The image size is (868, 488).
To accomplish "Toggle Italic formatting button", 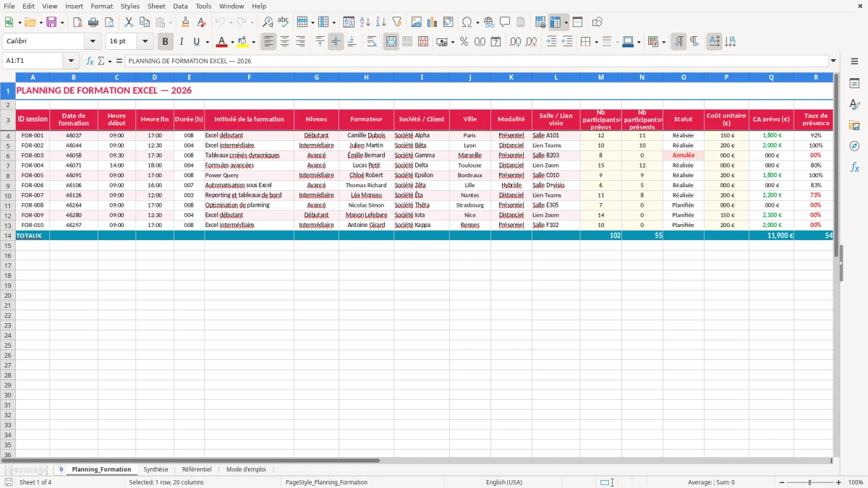I will (181, 42).
